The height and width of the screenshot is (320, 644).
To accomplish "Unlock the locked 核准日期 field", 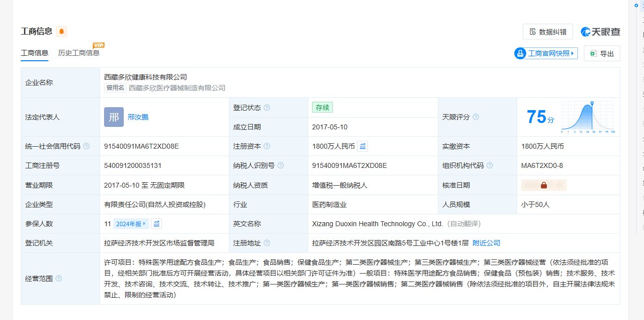I will [544, 185].
